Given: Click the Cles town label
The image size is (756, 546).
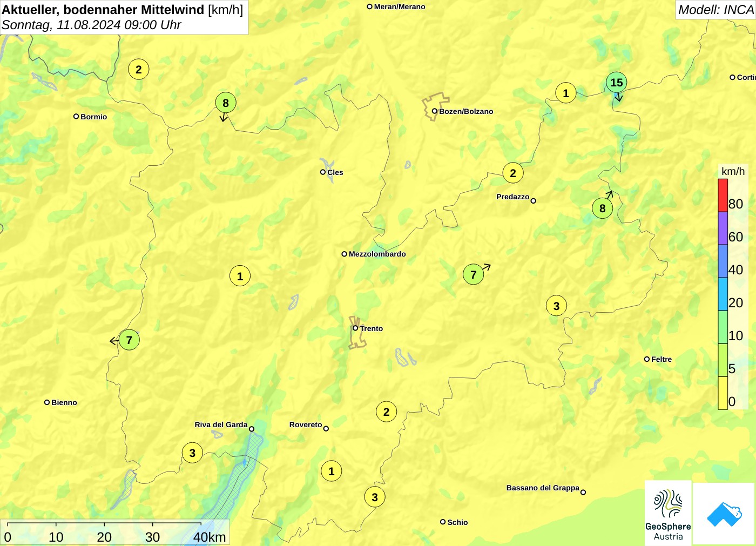Looking at the screenshot, I should click(335, 172).
